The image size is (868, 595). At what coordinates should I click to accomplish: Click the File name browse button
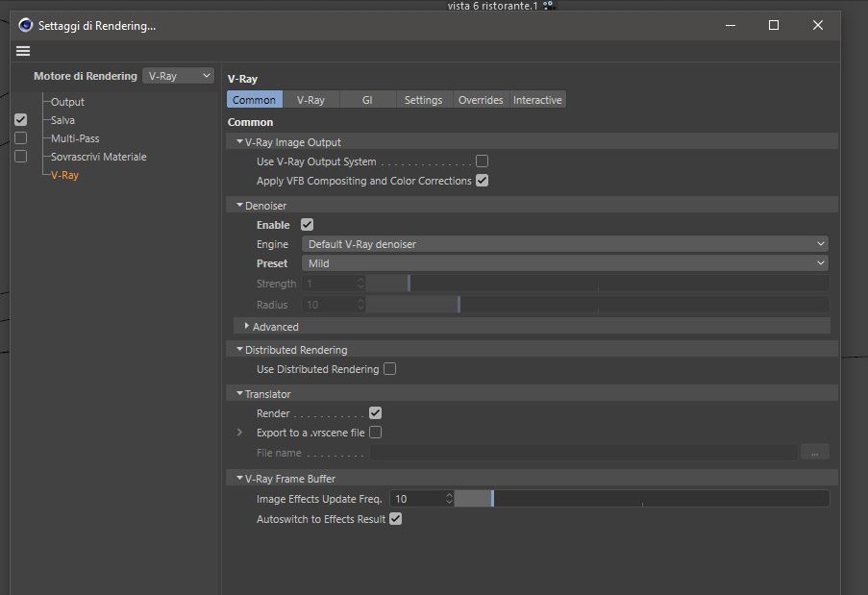click(x=815, y=452)
